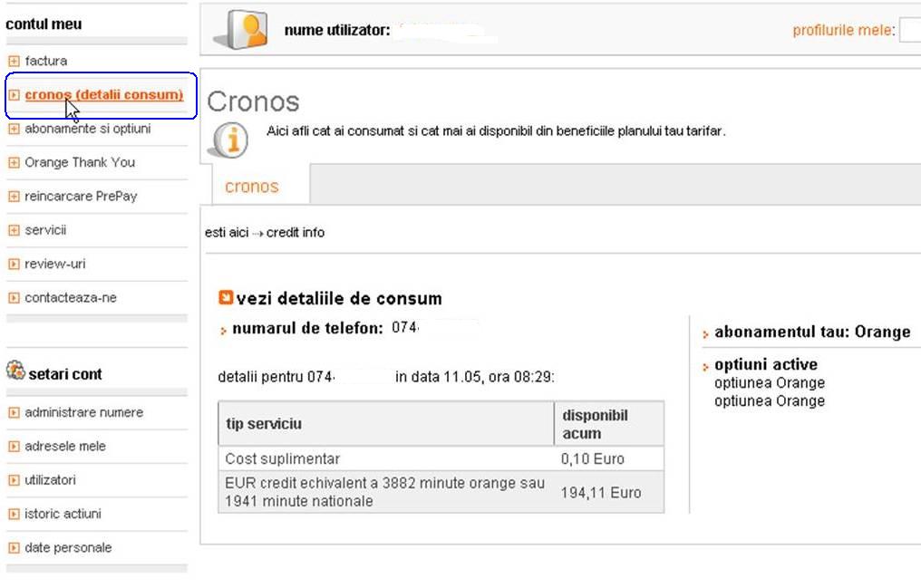Click the arrow bullet before optiuni active
The height and width of the screenshot is (588, 921).
point(705,367)
